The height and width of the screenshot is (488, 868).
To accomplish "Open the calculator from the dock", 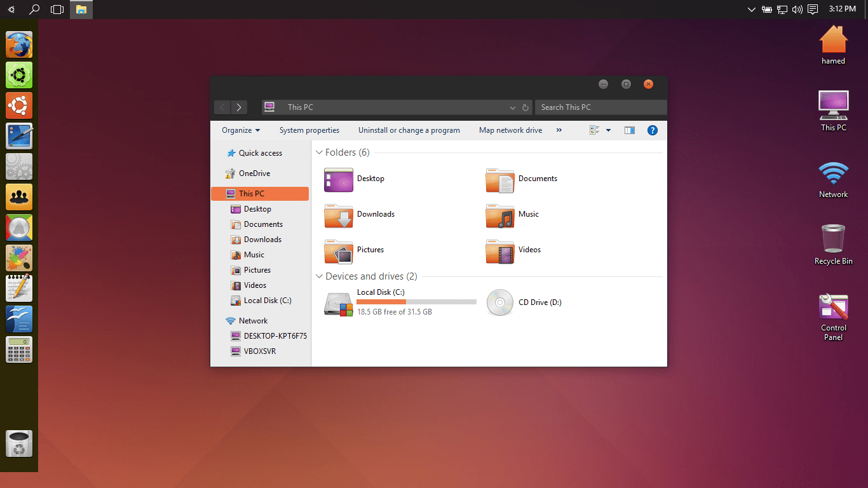I will point(19,349).
